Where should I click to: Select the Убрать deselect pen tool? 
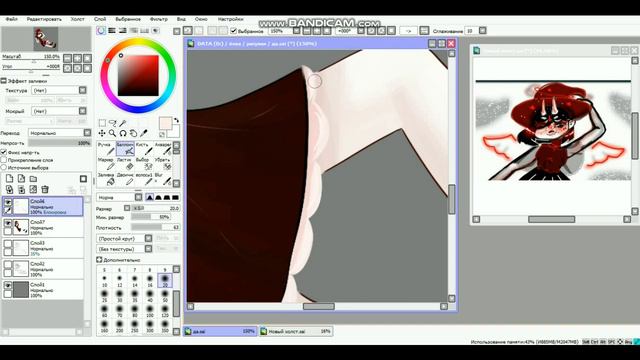point(162,164)
